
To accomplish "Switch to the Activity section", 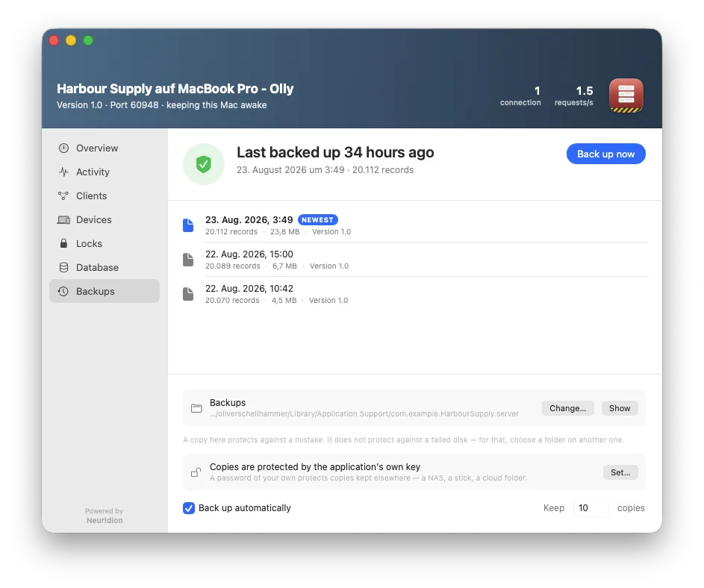I will 105,172.
